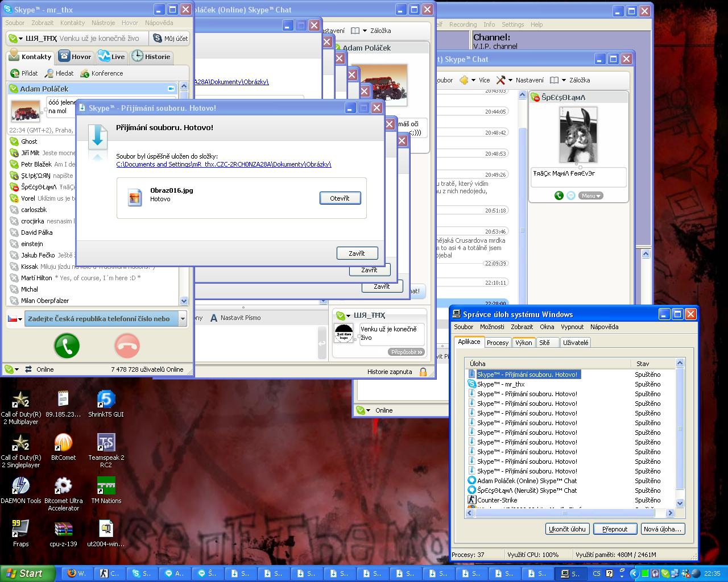Click green call icon under llama avatar
Viewport: 728px width, 582px height.
coord(559,196)
